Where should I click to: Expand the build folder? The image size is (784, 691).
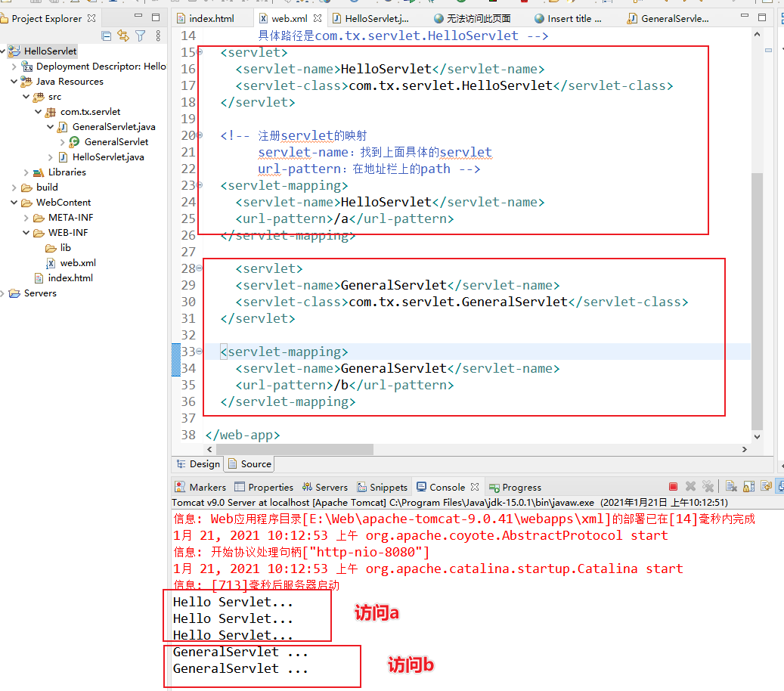[x=14, y=187]
